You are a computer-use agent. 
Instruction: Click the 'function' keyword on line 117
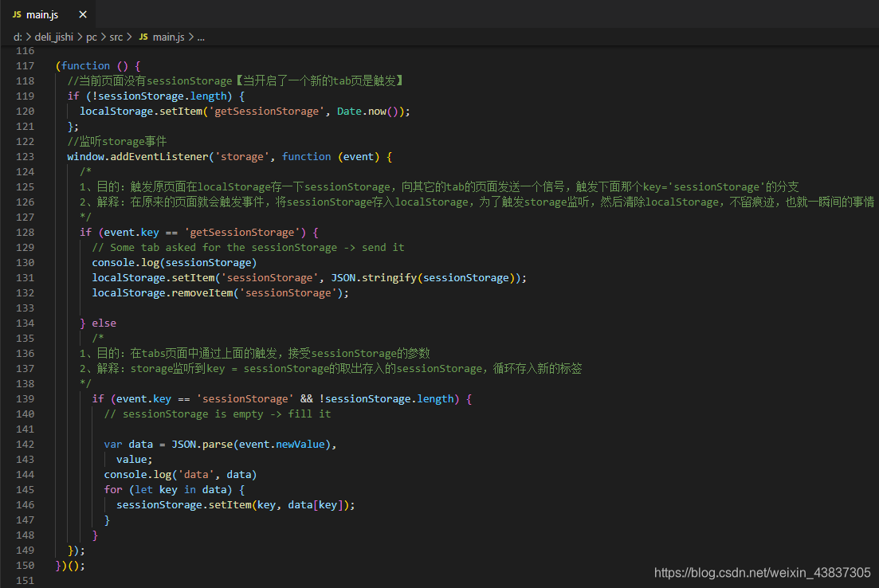(85, 65)
